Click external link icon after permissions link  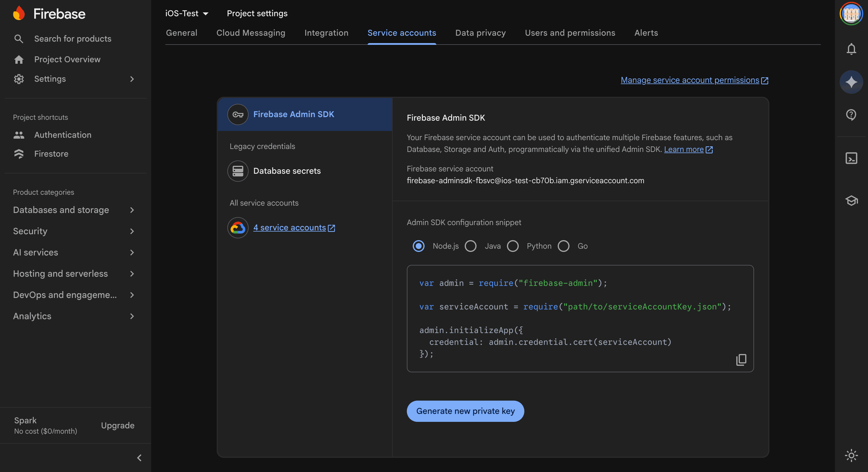coord(765,81)
